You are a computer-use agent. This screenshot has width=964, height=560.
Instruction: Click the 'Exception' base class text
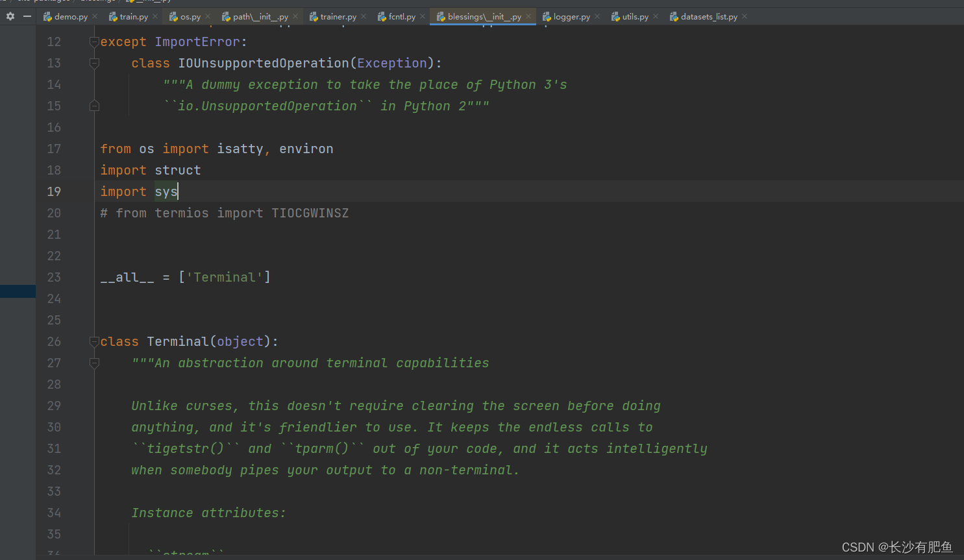(x=392, y=63)
